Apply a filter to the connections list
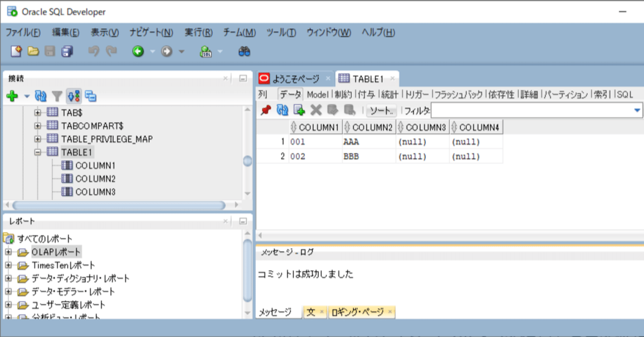644x337 pixels. 56,96
